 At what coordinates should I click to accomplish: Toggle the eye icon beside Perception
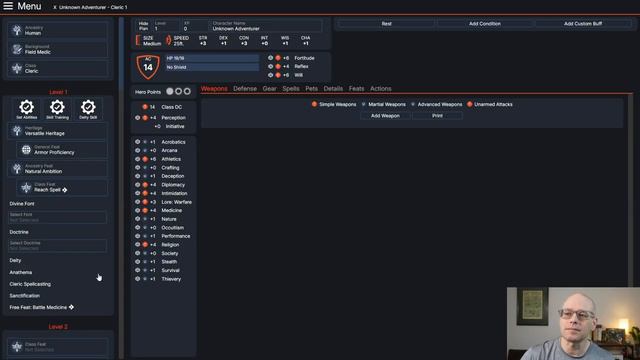[x=138, y=118]
